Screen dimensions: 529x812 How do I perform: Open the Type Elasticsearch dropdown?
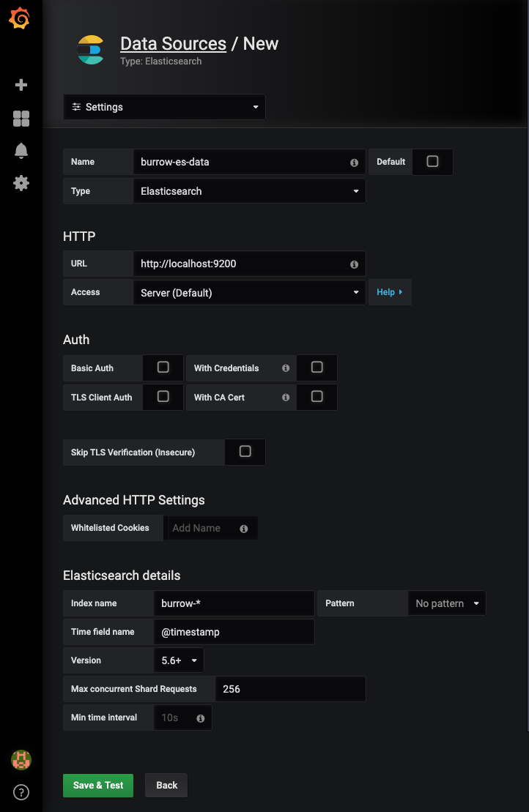pos(249,191)
